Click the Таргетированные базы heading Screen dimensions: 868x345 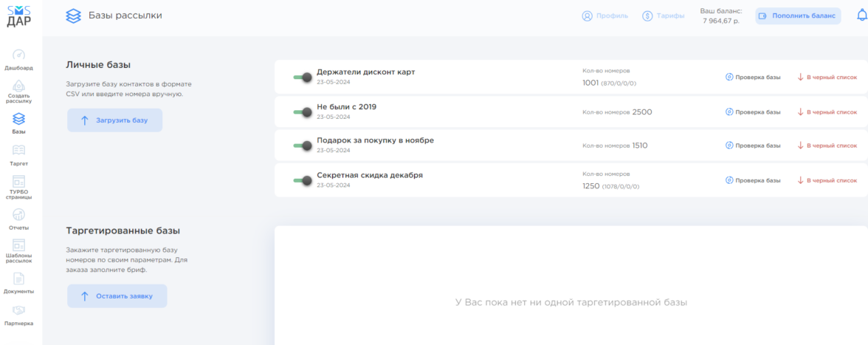tap(123, 230)
